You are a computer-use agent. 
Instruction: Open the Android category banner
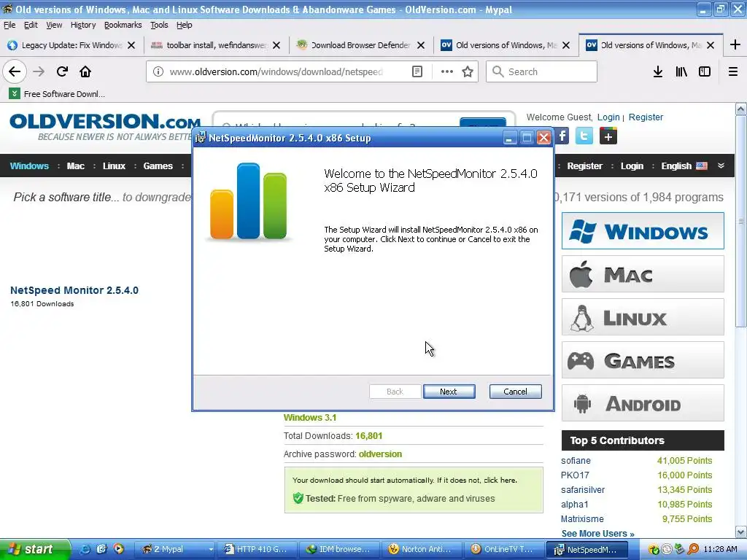coord(643,402)
